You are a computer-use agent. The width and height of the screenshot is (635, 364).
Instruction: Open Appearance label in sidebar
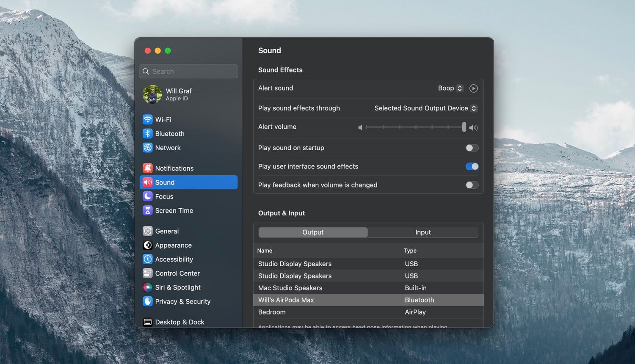(173, 245)
